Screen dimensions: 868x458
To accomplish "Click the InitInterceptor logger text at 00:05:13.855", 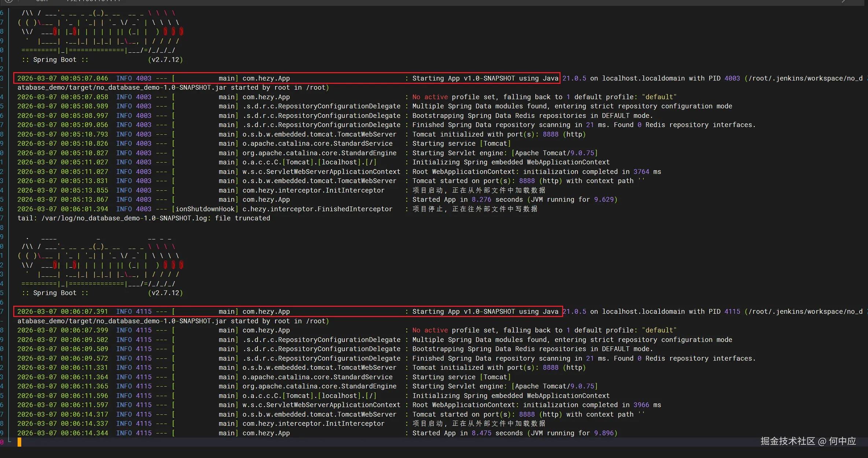I will coord(313,190).
